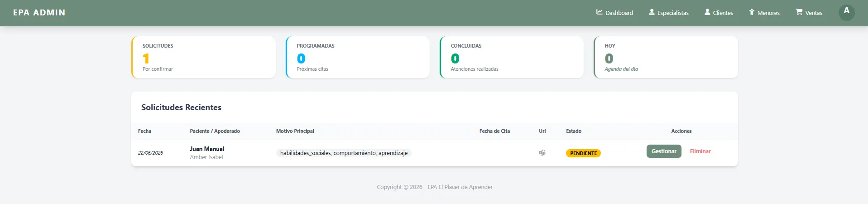Open the Teams meeting URL icon
Image resolution: width=868 pixels, height=204 pixels.
pos(542,153)
